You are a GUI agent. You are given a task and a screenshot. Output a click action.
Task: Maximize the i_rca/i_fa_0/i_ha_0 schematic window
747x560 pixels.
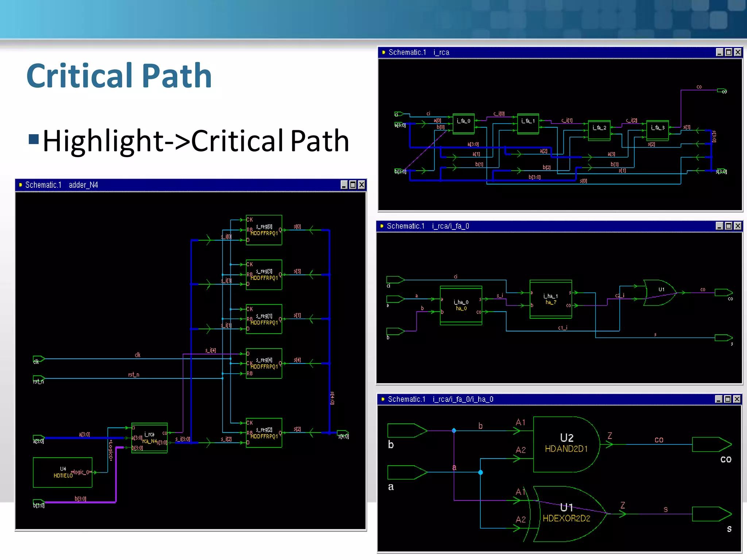point(727,399)
